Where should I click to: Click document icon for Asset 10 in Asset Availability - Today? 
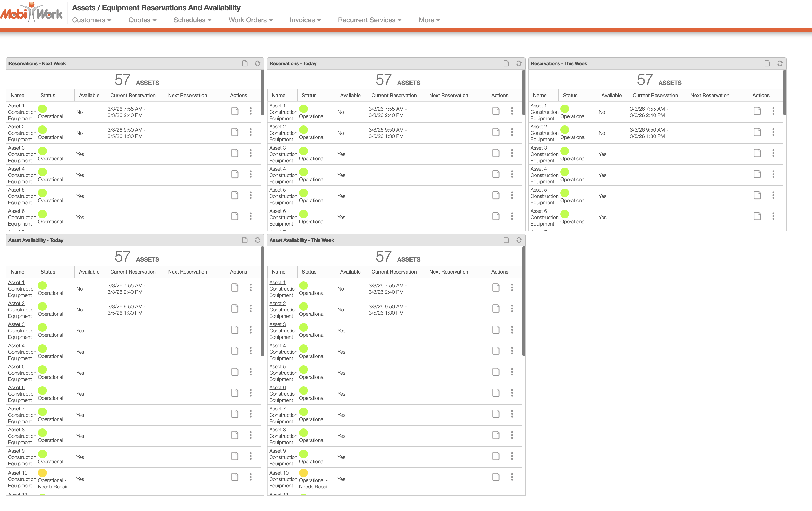tap(235, 477)
